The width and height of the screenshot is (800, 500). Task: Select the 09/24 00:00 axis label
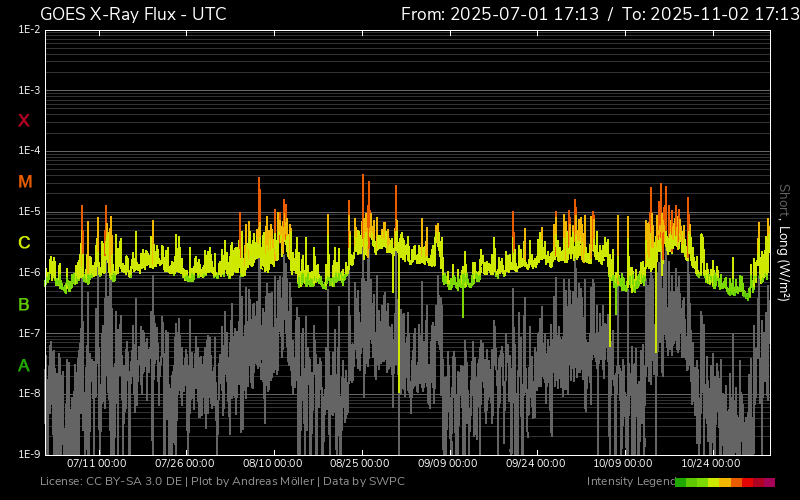pos(536,464)
